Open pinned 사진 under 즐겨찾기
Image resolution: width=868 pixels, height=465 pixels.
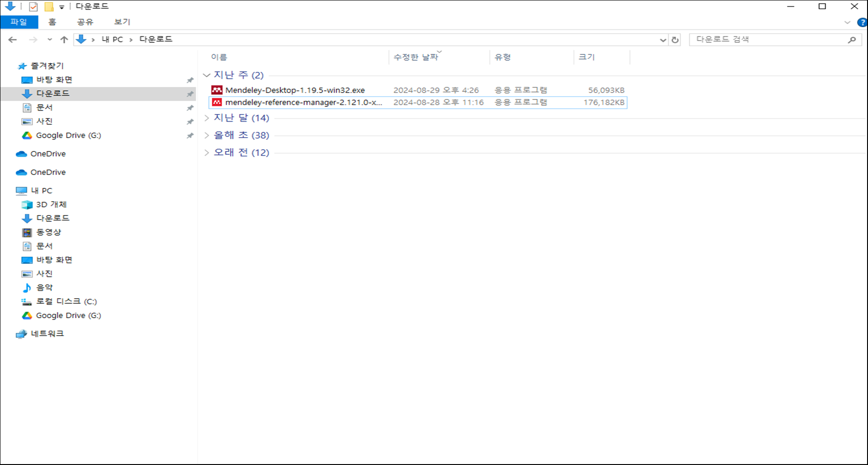click(x=44, y=121)
